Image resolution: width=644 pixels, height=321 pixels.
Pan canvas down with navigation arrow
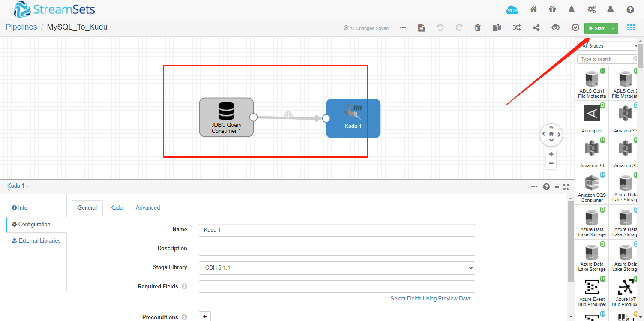(551, 141)
